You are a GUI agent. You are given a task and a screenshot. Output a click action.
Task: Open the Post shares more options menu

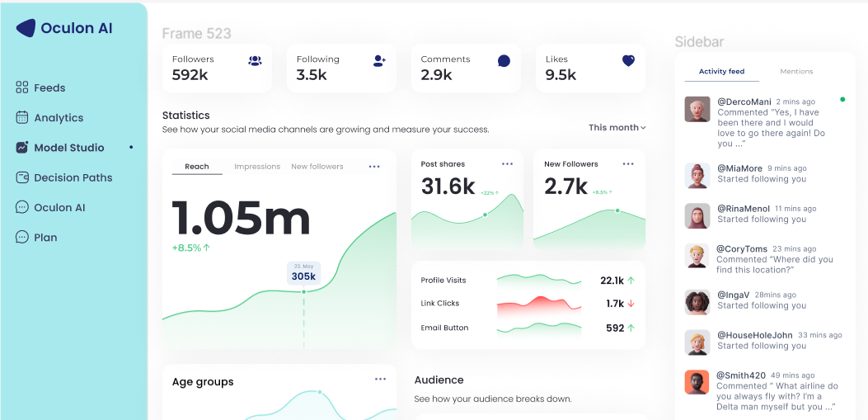[x=507, y=164]
